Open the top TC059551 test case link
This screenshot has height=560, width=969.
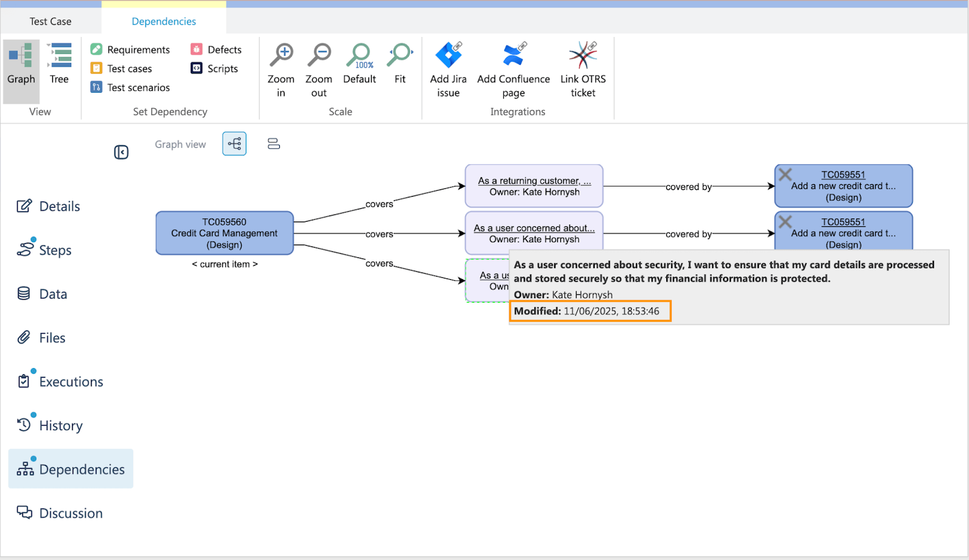pyautogui.click(x=843, y=175)
